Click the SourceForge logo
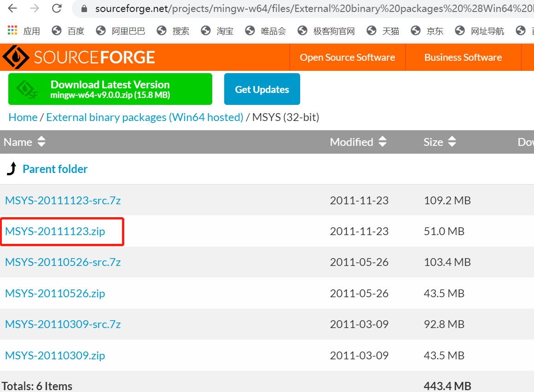Image resolution: width=534 pixels, height=392 pixels. [x=78, y=57]
